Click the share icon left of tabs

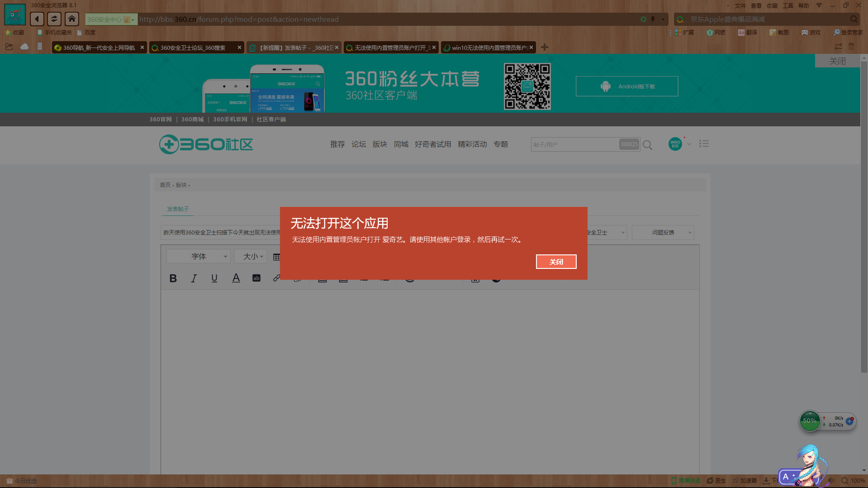[x=9, y=47]
